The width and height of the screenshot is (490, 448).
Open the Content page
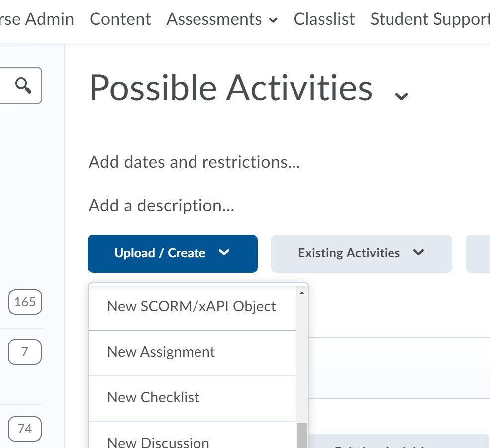point(120,19)
